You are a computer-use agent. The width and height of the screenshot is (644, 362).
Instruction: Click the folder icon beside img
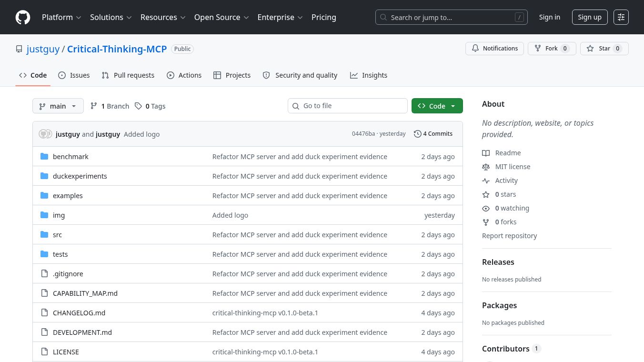pyautogui.click(x=44, y=215)
